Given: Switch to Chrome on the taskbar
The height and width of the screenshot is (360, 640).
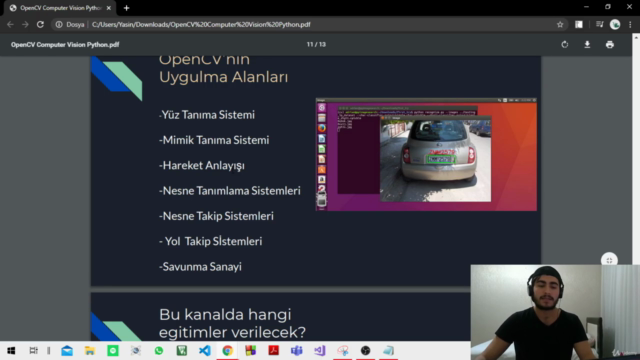Looking at the screenshot, I should [x=228, y=350].
